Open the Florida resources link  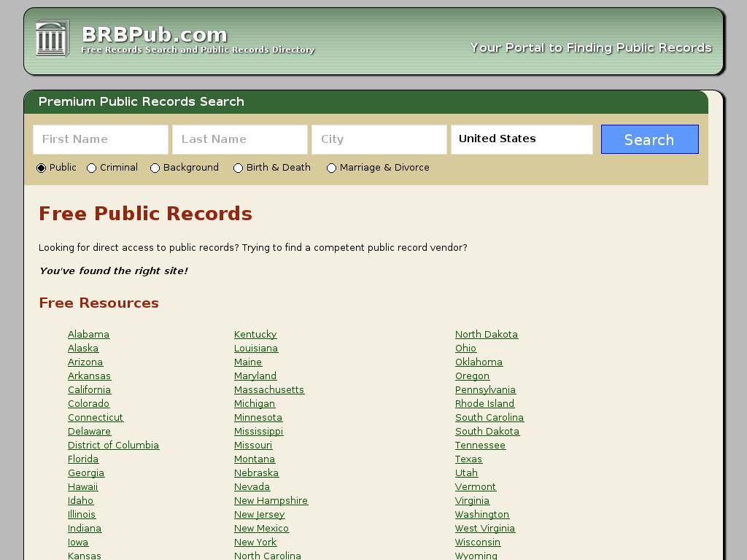pyautogui.click(x=83, y=459)
